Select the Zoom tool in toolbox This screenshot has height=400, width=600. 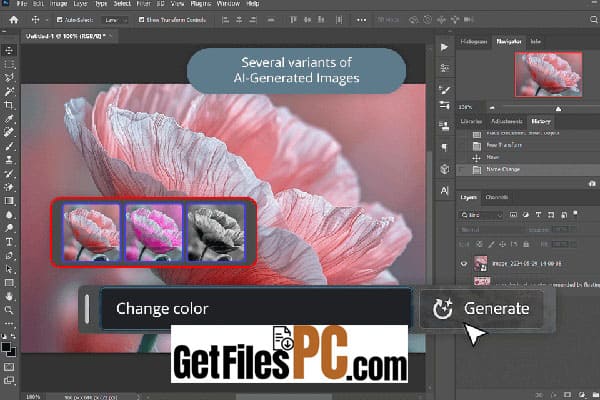click(9, 310)
